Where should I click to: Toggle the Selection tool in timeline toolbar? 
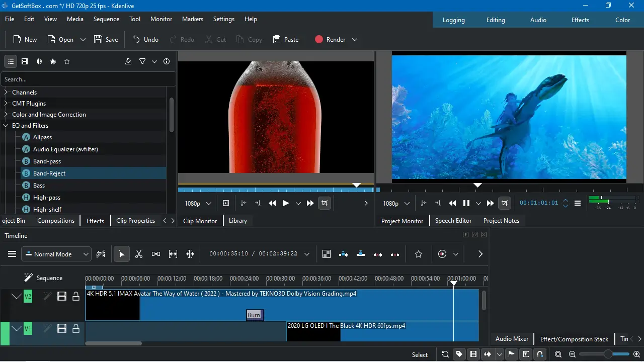click(121, 254)
